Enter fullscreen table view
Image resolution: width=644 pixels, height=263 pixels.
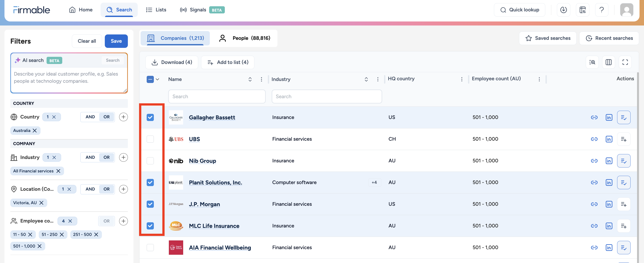[x=625, y=62]
